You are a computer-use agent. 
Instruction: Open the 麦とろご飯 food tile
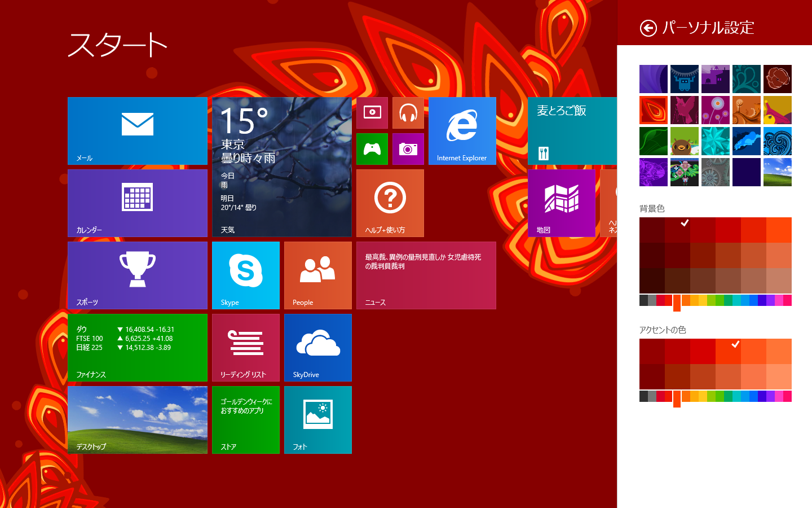click(x=572, y=131)
